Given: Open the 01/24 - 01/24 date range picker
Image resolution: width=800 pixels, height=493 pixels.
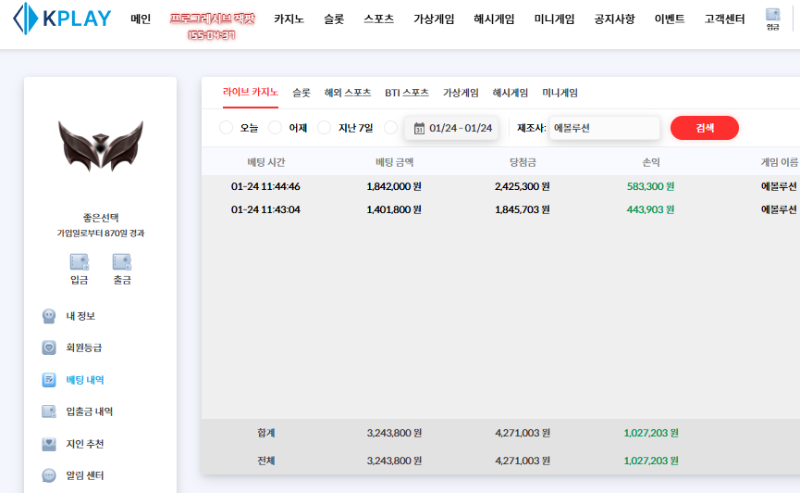Looking at the screenshot, I should pos(460,128).
